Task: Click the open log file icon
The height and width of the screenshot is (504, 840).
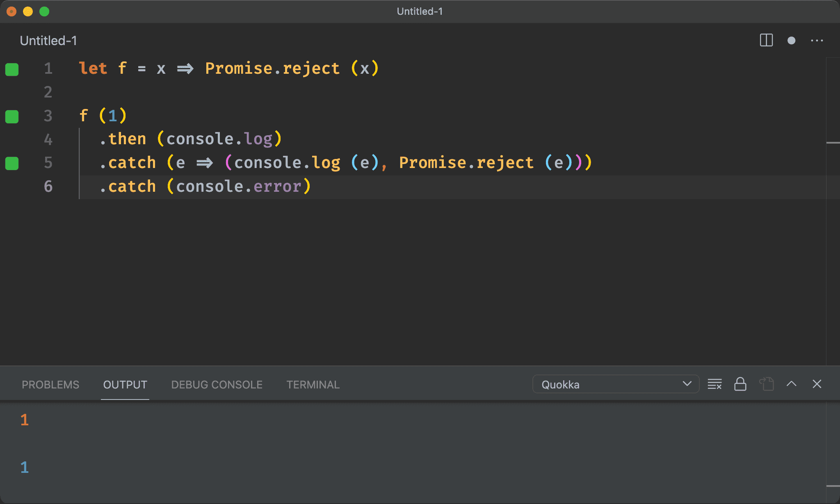Action: pos(766,384)
